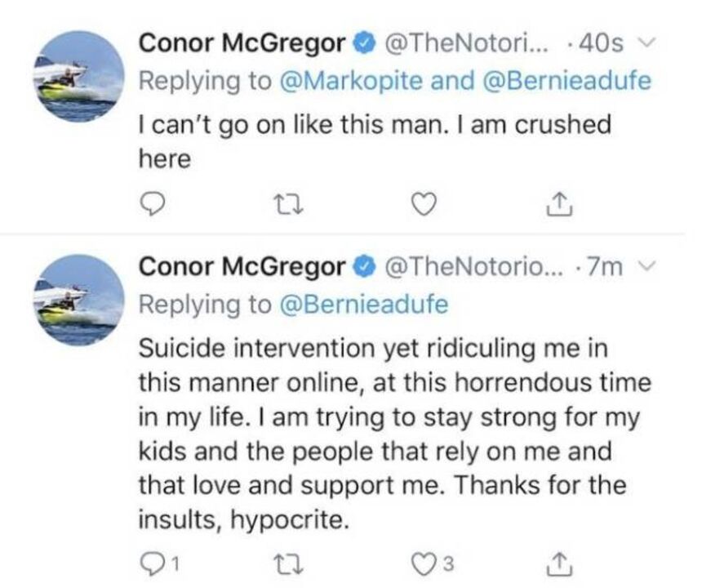702x588 pixels.
Task: Open @Bernieadufe mention in the second tweet
Action: coord(364,303)
